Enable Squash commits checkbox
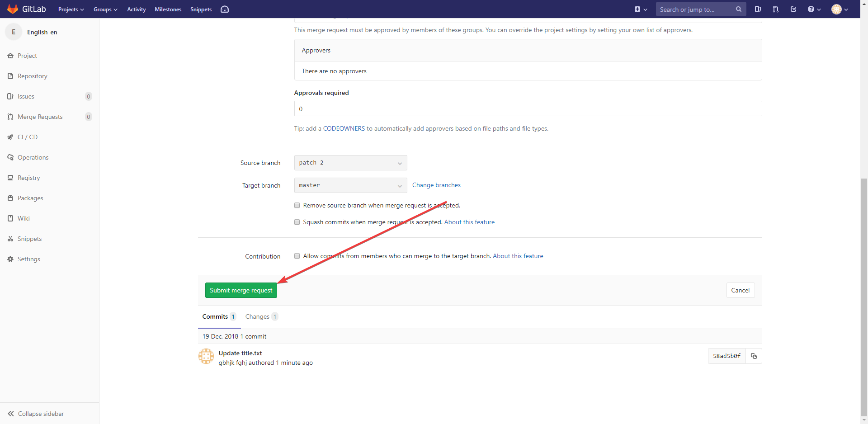Screen dimensions: 868x424 (x=297, y=222)
